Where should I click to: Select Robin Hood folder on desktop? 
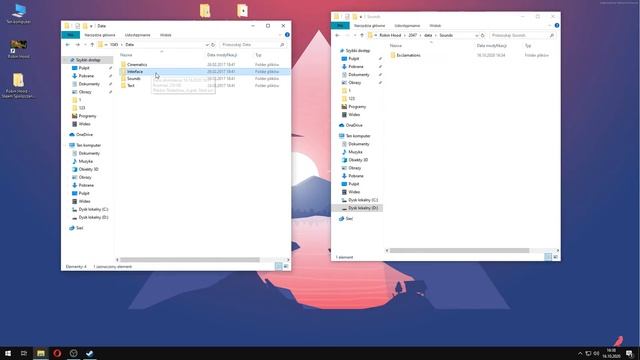point(18,86)
